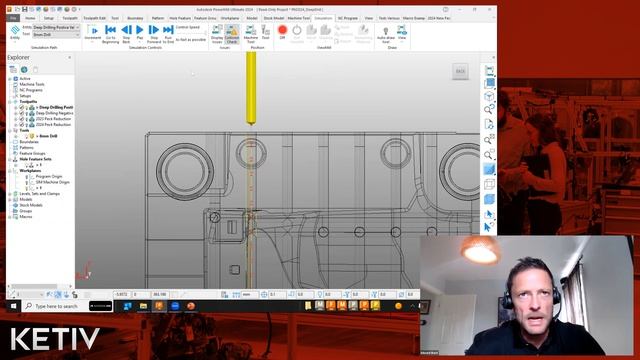Click the Windows Start button
This screenshot has width=640, height=360.
[13, 306]
